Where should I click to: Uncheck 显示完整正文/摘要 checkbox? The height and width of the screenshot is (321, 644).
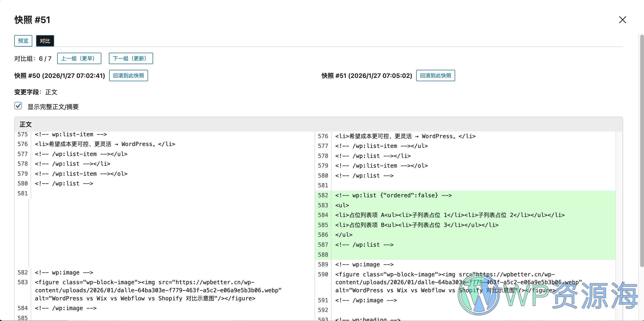point(18,106)
